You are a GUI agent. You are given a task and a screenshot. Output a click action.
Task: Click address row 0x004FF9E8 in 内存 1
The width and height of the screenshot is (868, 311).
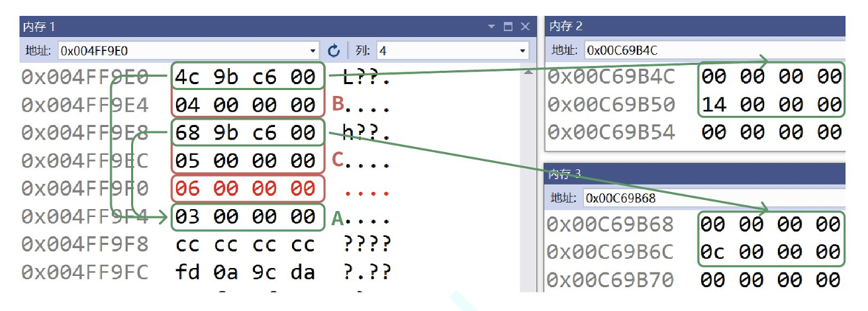tap(84, 133)
